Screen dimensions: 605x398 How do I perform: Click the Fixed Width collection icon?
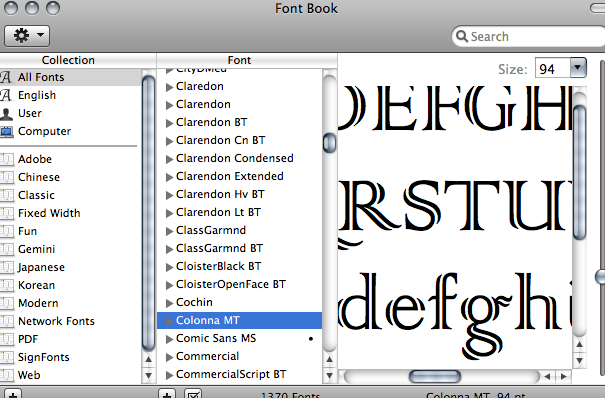pos(6,213)
